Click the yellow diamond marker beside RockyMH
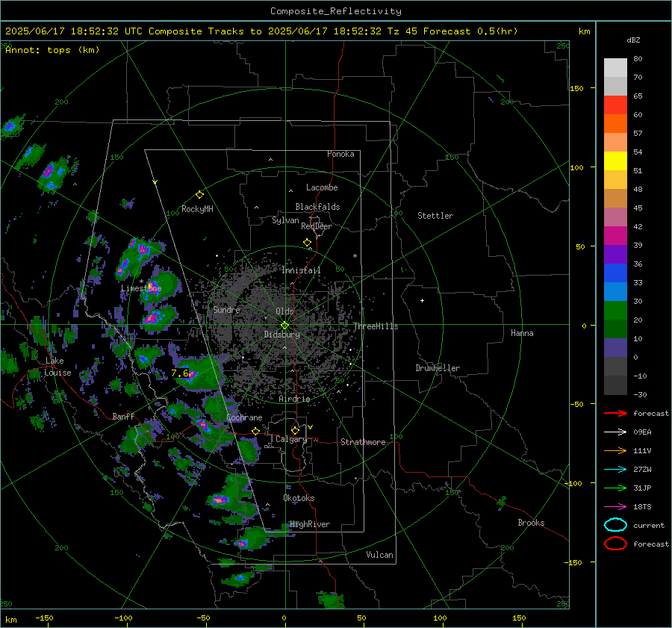The height and width of the screenshot is (628, 672). pos(199,195)
